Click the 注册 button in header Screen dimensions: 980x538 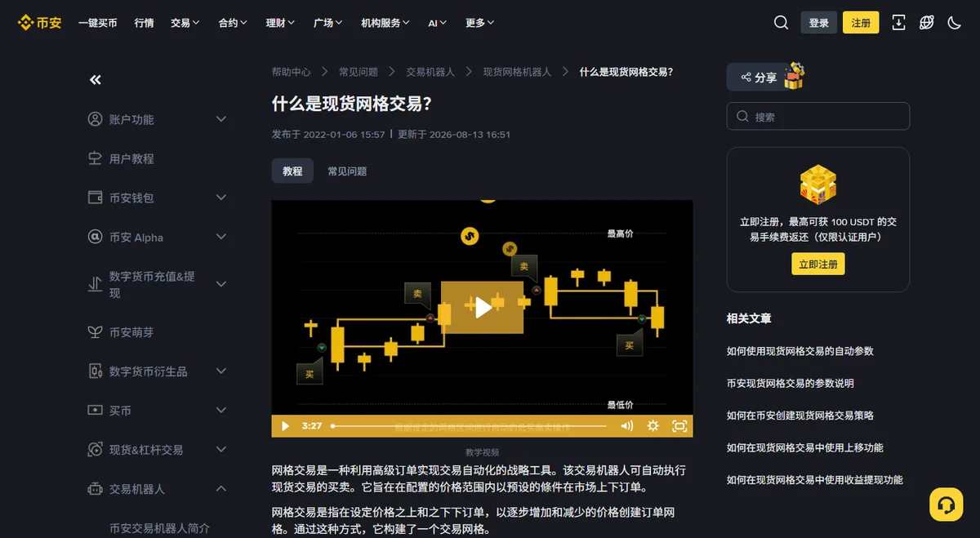[861, 23]
